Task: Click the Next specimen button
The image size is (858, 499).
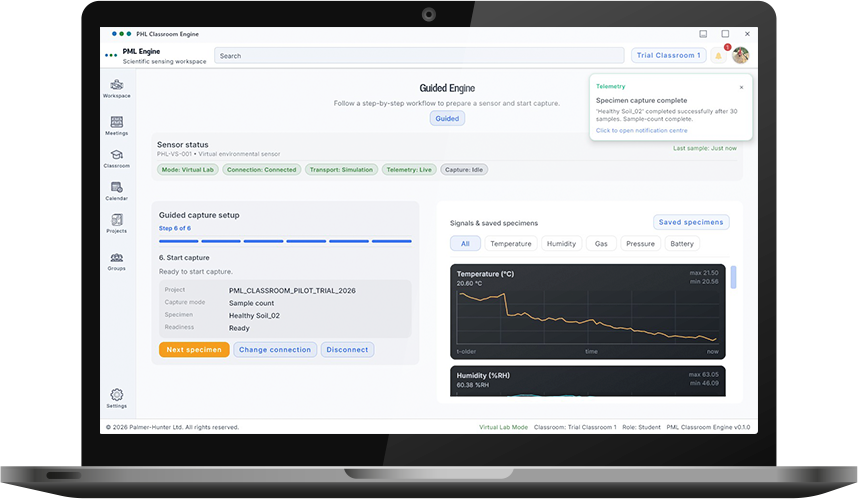Action: (194, 350)
